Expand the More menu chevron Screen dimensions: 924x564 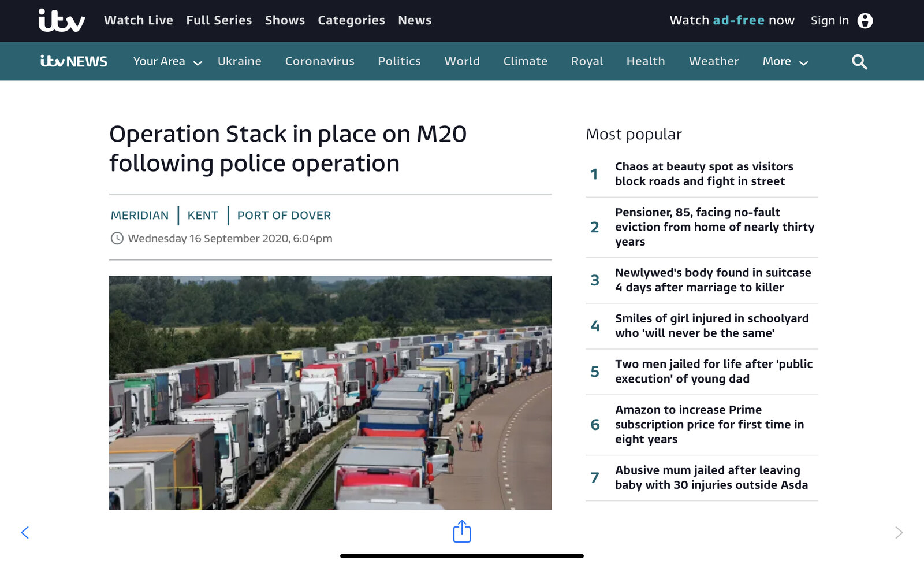pos(803,62)
